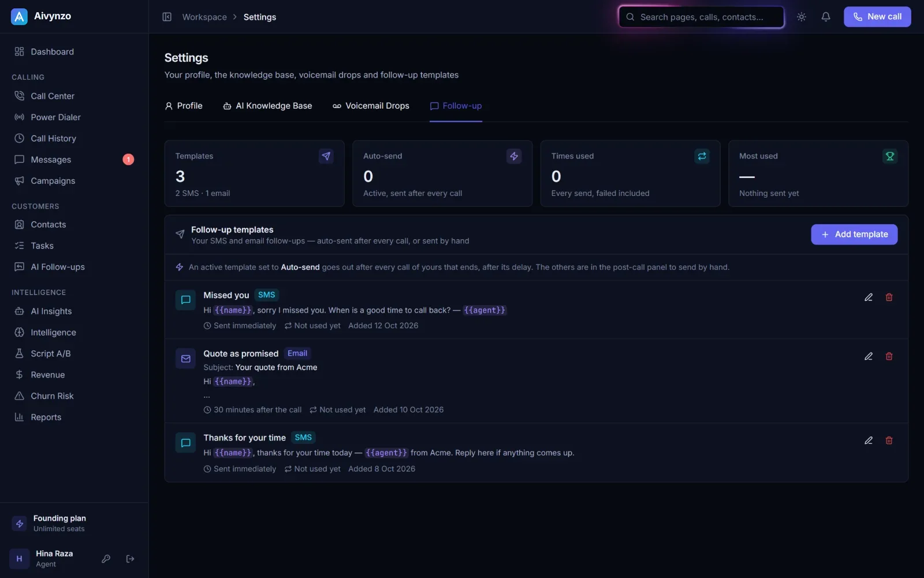View Revenue page
Viewport: 924px width, 578px height.
[x=74, y=375]
